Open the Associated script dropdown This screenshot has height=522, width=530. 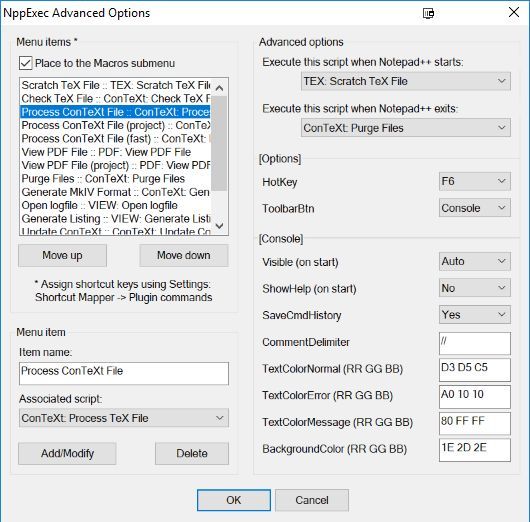click(x=124, y=418)
